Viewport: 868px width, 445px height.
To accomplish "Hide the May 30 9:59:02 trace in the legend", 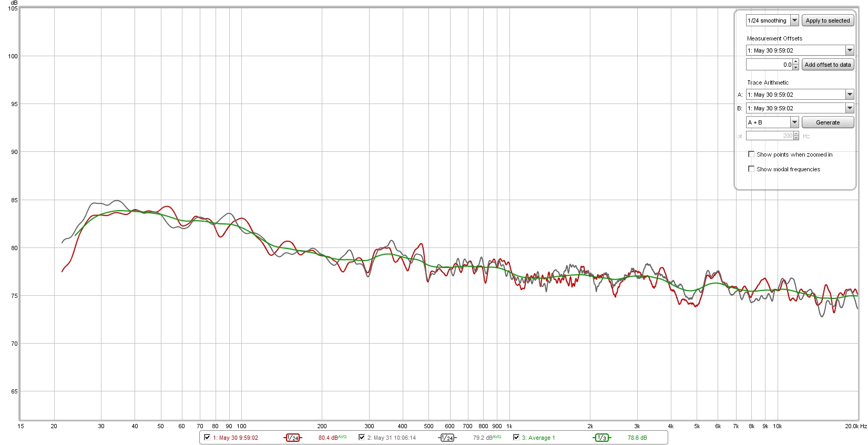I will [207, 437].
